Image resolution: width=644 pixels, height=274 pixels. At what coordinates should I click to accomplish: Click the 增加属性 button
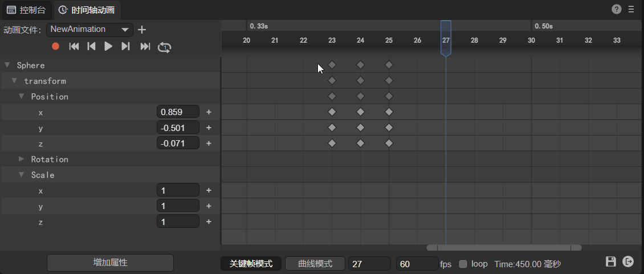pyautogui.click(x=110, y=263)
